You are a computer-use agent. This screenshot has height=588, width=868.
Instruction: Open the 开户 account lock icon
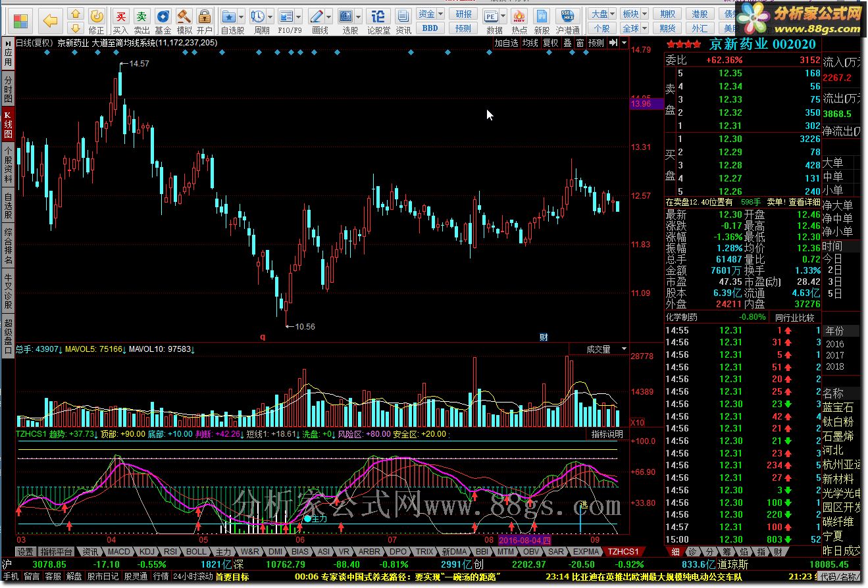[205, 20]
